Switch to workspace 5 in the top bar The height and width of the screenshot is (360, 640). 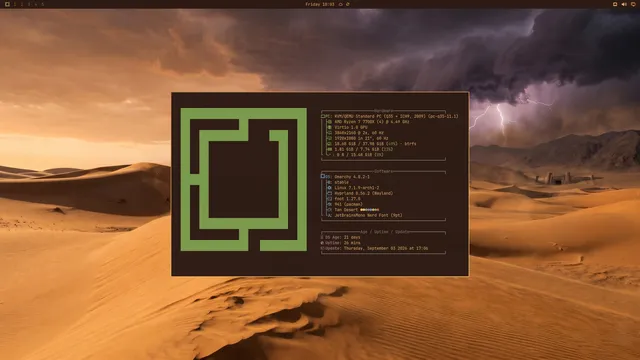coord(43,4)
